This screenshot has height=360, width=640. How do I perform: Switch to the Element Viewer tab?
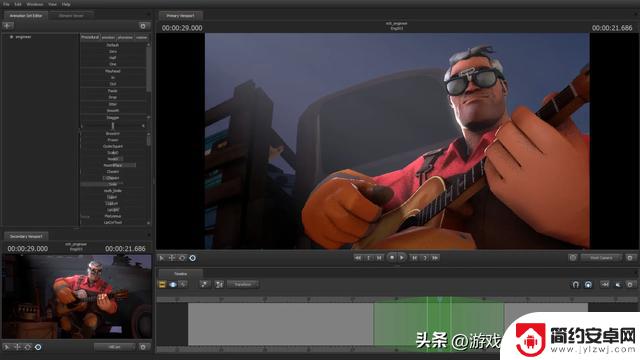point(71,16)
